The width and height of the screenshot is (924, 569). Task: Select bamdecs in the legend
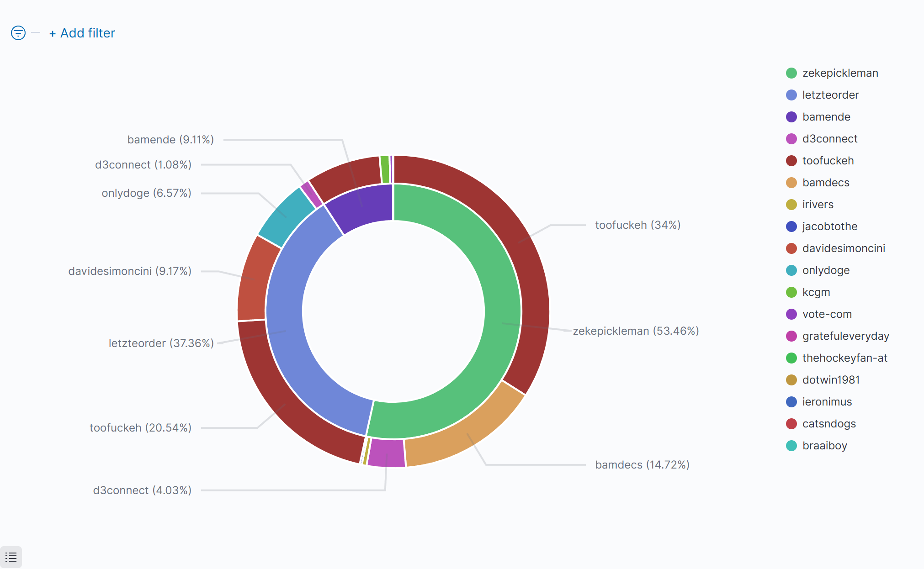(x=825, y=183)
